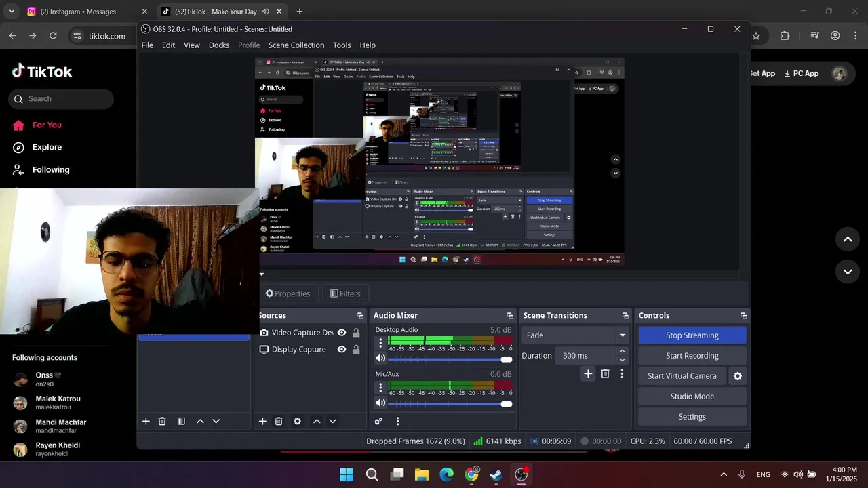Open scene transition three-dot properties menu

[x=622, y=373]
